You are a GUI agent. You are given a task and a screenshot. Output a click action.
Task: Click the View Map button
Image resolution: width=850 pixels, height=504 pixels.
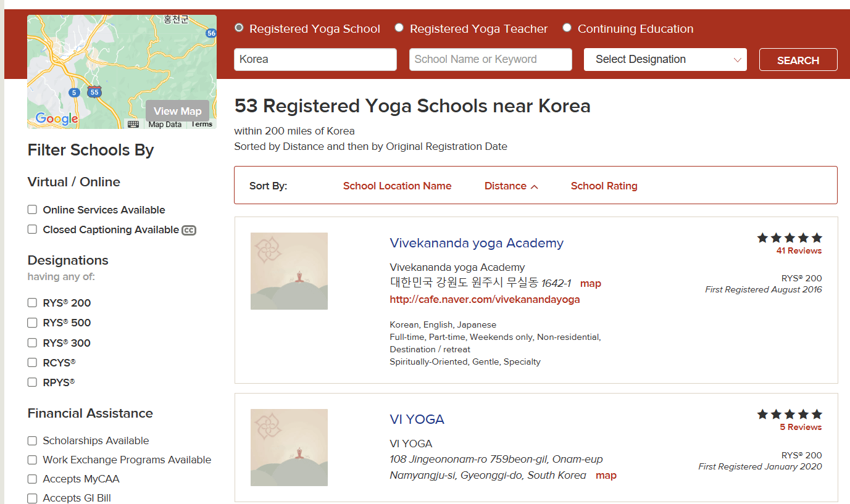pos(178,111)
